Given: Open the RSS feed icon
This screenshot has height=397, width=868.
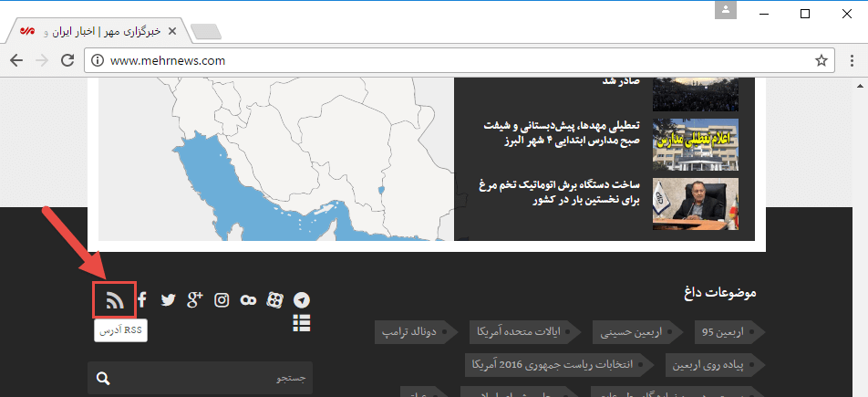Looking at the screenshot, I should 114,300.
